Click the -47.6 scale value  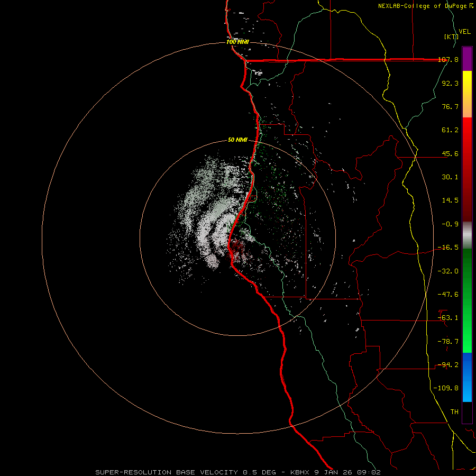click(x=448, y=295)
